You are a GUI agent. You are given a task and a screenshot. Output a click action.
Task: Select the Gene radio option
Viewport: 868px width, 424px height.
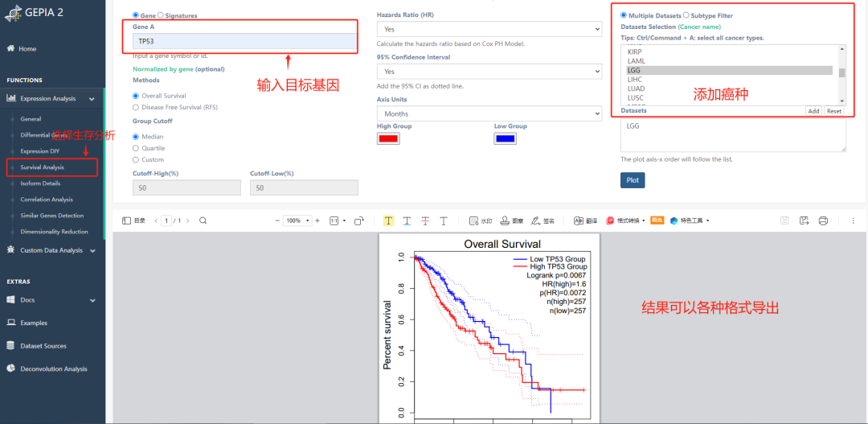click(x=136, y=15)
